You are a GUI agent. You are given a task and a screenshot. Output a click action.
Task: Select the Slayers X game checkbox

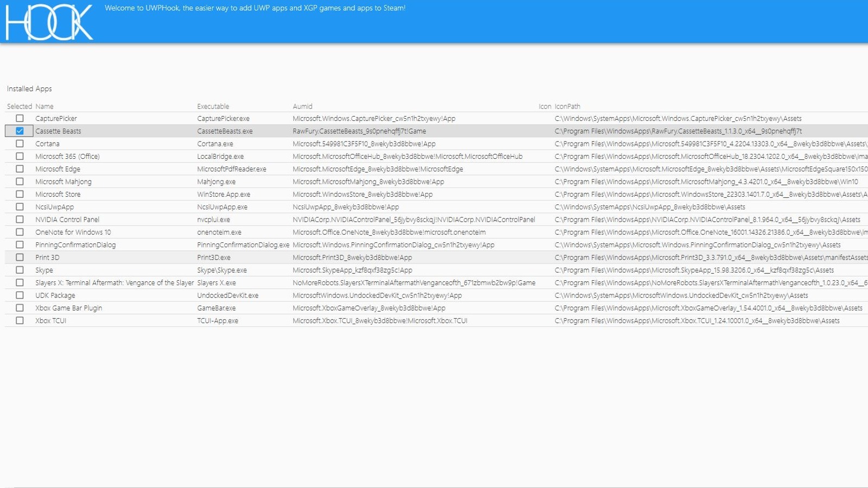point(20,282)
